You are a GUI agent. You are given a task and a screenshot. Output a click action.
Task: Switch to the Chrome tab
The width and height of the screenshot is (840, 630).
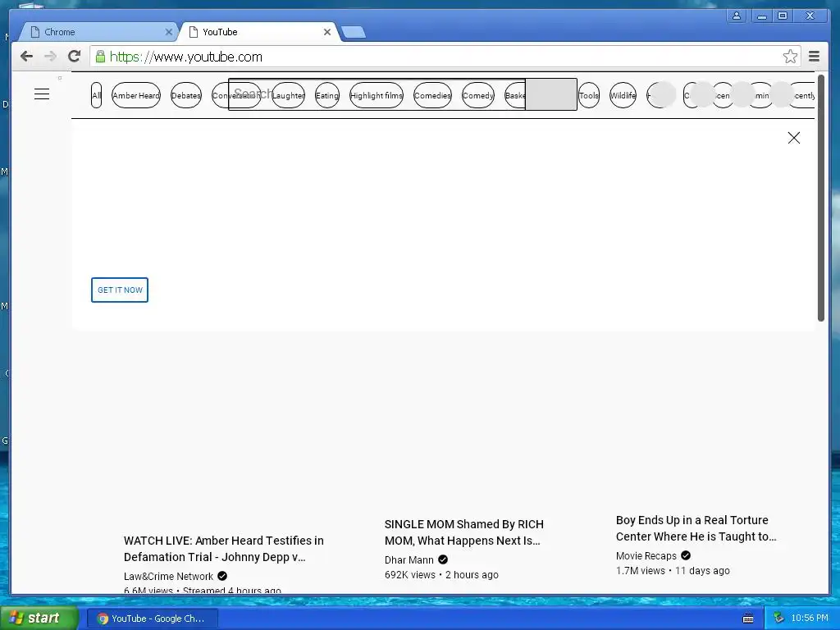99,32
